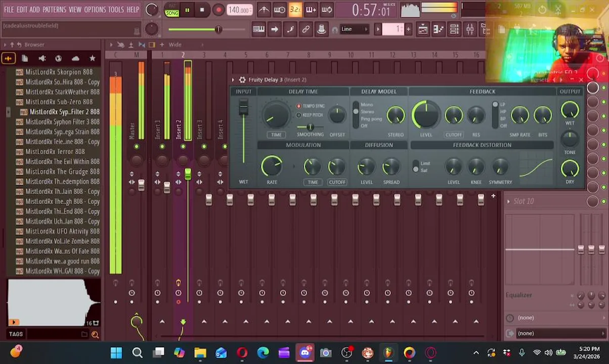Click the browser search magnifier icon
Image resolution: width=609 pixels, height=364 pixels.
point(95,334)
